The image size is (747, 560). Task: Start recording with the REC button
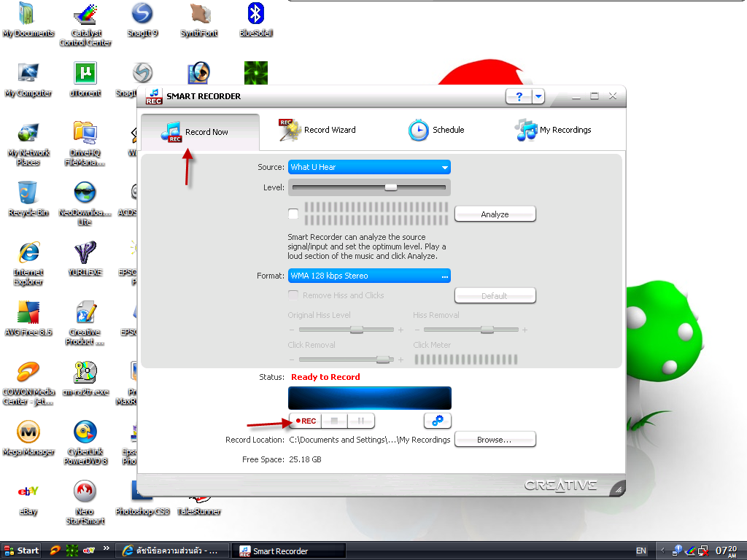coord(306,421)
